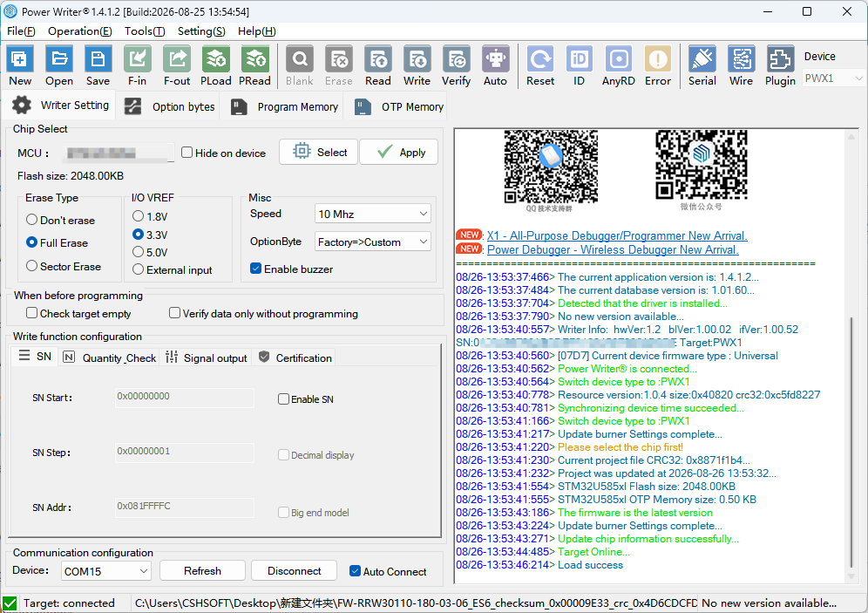
Task: Open the Operation menu
Action: (79, 31)
